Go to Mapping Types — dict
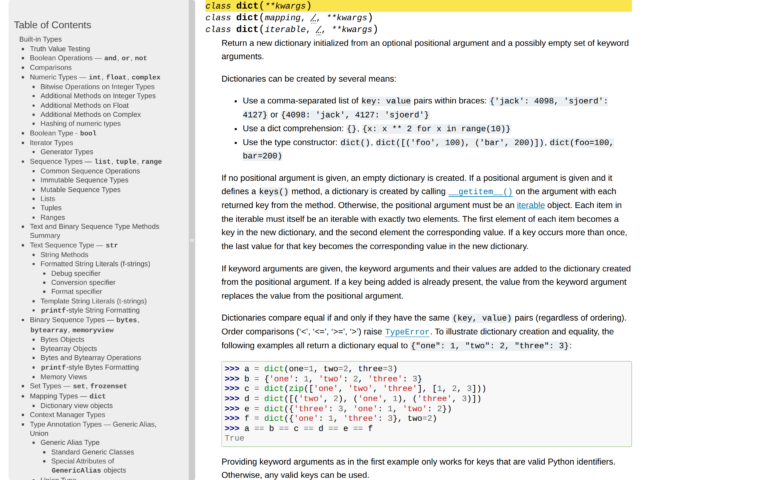The image size is (768, 480). pos(67,396)
